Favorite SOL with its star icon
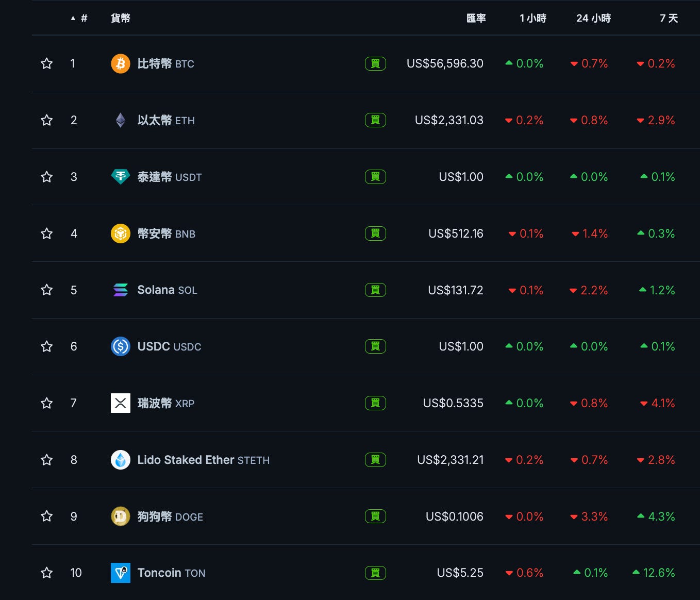This screenshot has height=600, width=700. point(47,290)
